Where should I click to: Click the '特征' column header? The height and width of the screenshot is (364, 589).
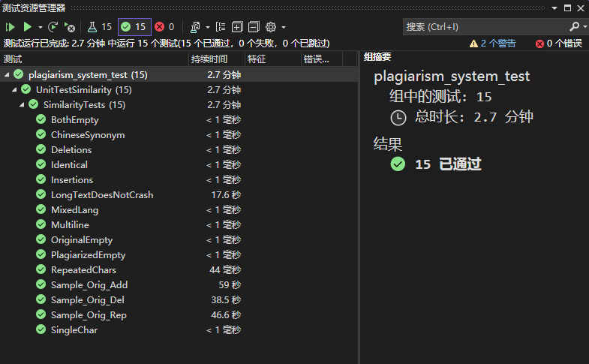(272, 59)
